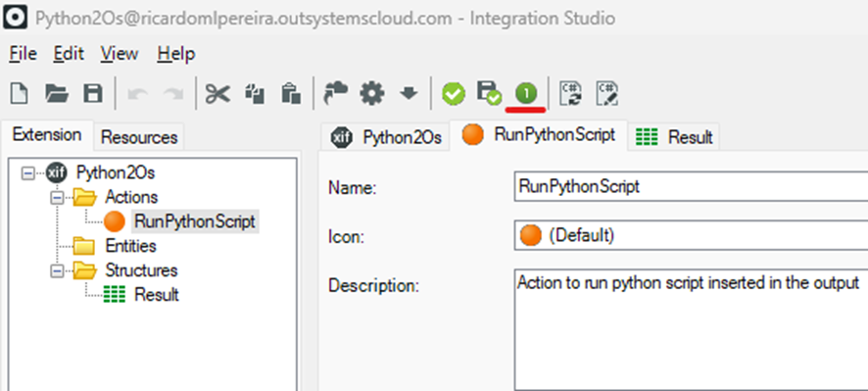Collapse the Structures folder node
Viewport: 868px width, 391px height.
point(57,270)
